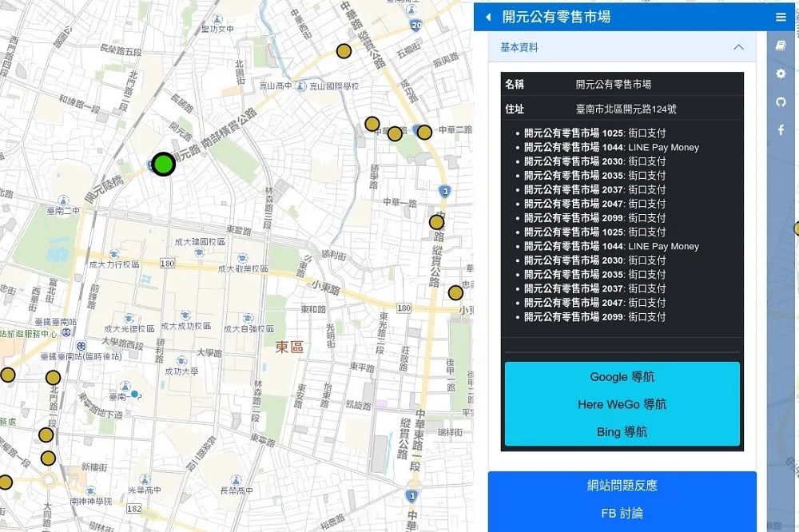The width and height of the screenshot is (799, 532).
Task: Select the yellow marker above 勝學路
Action: click(x=372, y=124)
